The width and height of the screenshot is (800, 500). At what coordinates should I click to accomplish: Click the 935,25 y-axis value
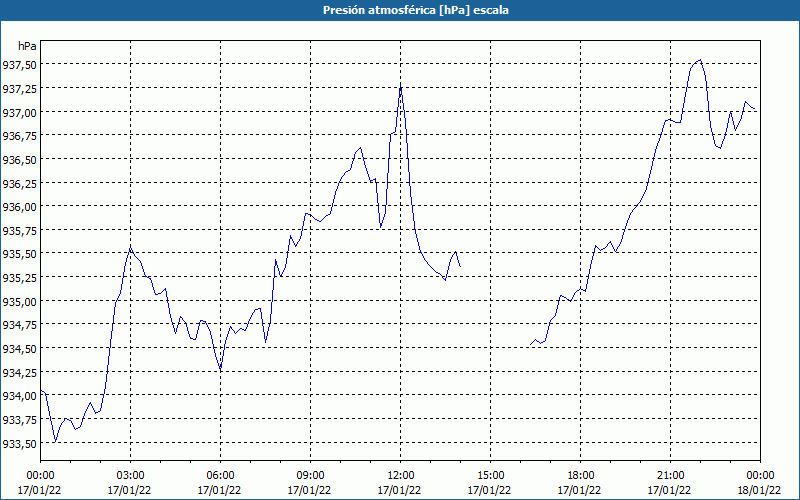[x=19, y=278]
